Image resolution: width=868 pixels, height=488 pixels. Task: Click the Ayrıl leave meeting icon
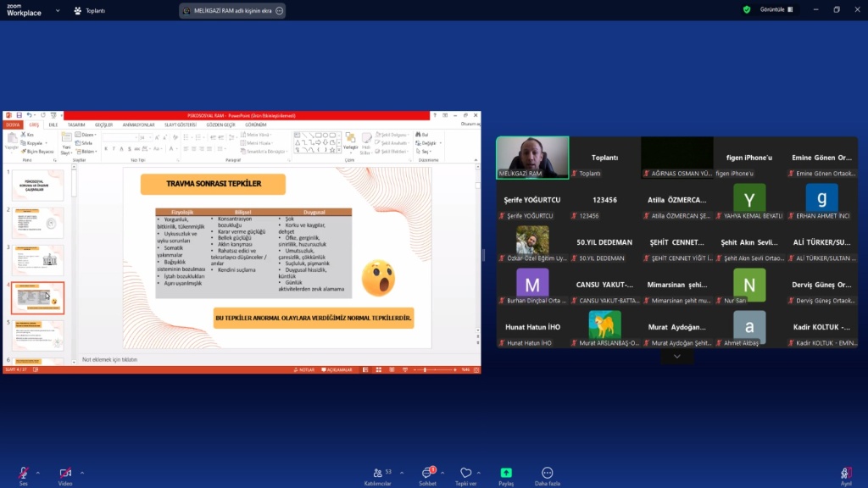pyautogui.click(x=845, y=473)
